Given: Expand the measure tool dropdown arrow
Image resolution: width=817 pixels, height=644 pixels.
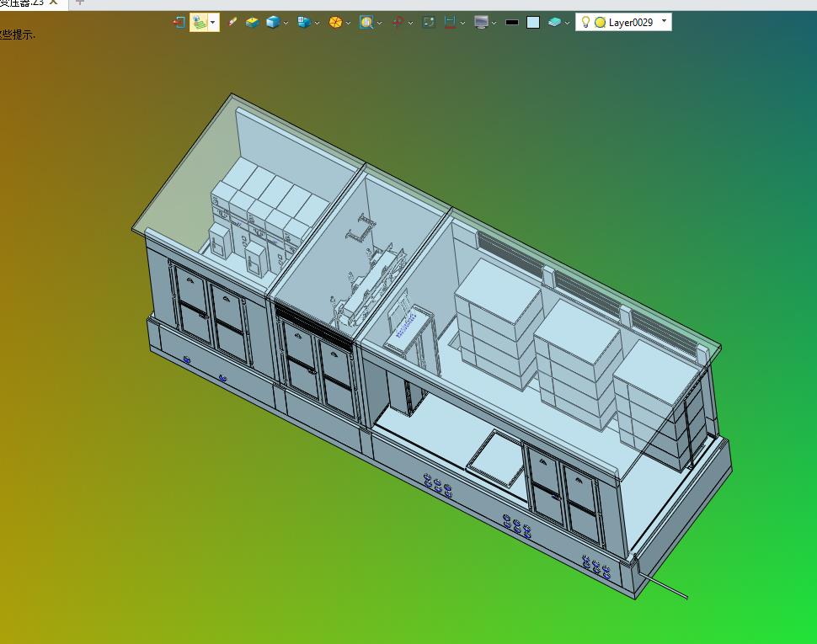Looking at the screenshot, I should point(462,23).
